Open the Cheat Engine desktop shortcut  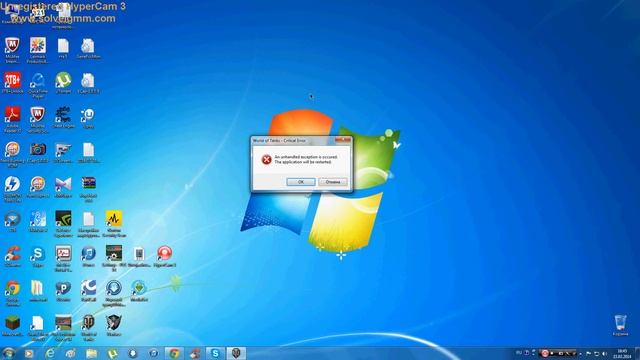pyautogui.click(x=63, y=118)
